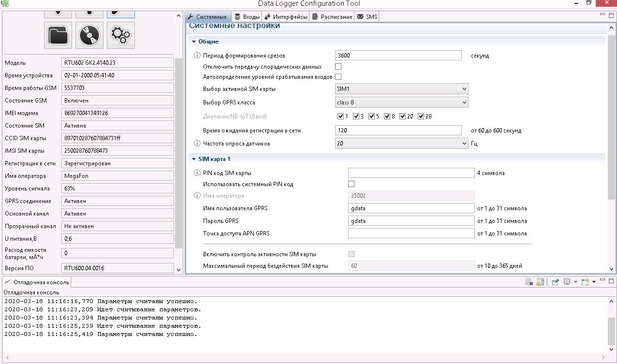
Task: Click the open new console icon
Action: 585,282
